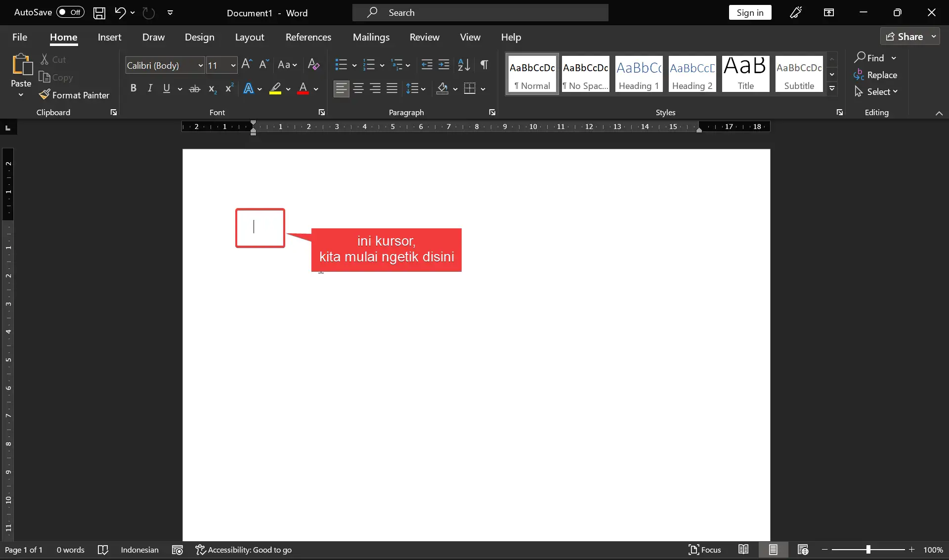Click the Format Painter brush icon
The width and height of the screenshot is (949, 560).
(44, 94)
